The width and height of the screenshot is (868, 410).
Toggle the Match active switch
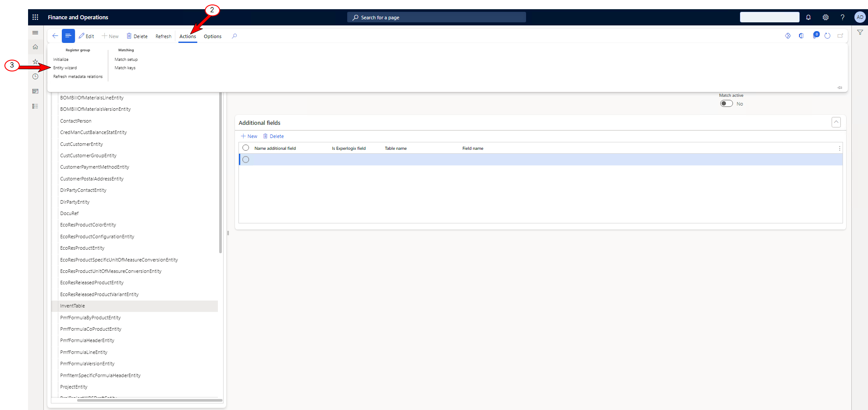[x=726, y=104]
